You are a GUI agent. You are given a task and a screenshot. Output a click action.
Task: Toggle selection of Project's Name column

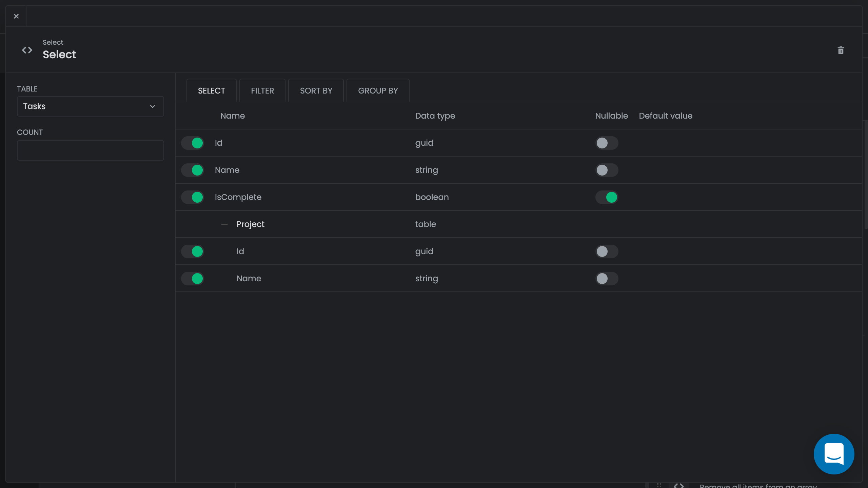193,279
